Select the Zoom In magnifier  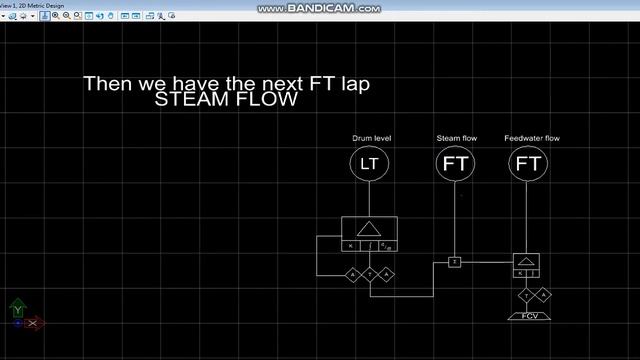point(56,16)
